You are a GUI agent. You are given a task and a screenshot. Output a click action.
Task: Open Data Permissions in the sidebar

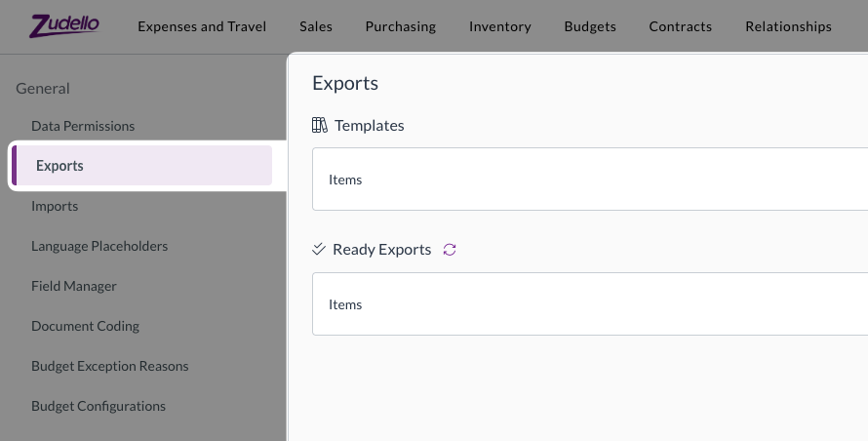(x=83, y=126)
